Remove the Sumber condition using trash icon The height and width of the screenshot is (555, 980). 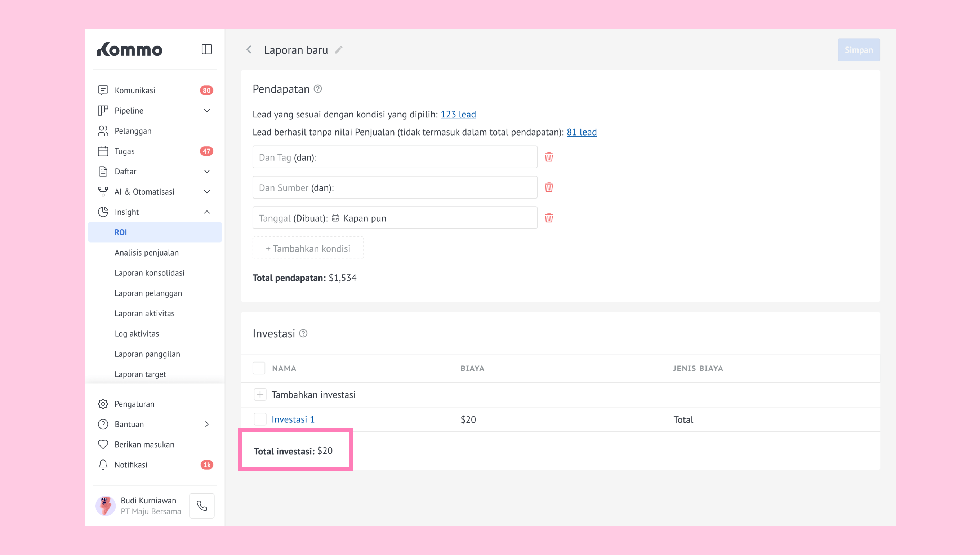[x=549, y=187]
